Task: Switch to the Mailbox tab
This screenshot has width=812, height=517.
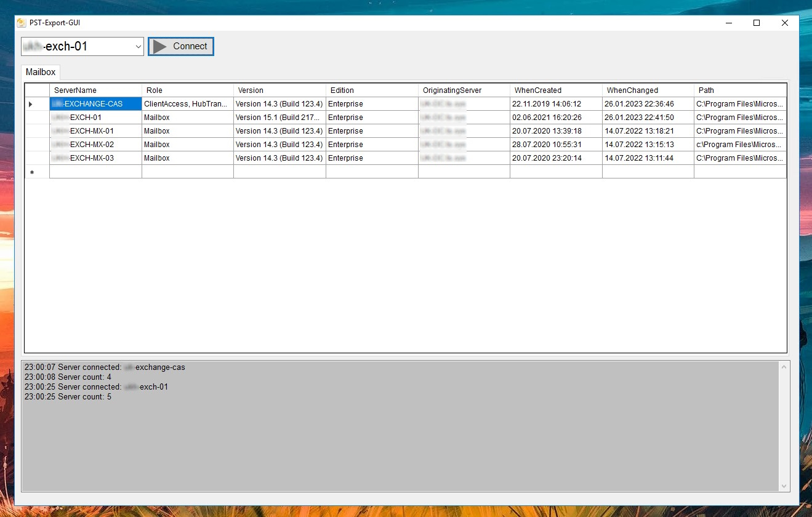Action: click(x=41, y=72)
